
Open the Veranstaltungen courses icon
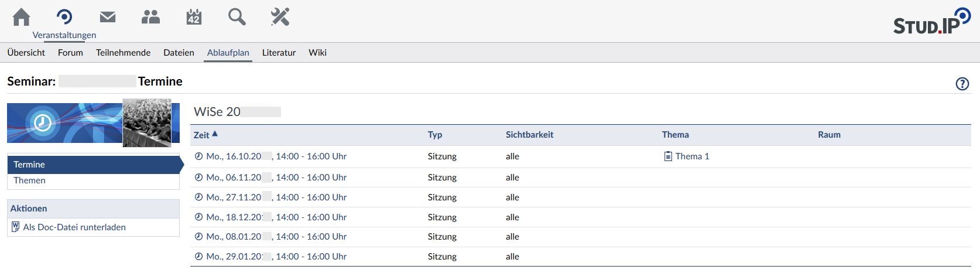click(64, 17)
